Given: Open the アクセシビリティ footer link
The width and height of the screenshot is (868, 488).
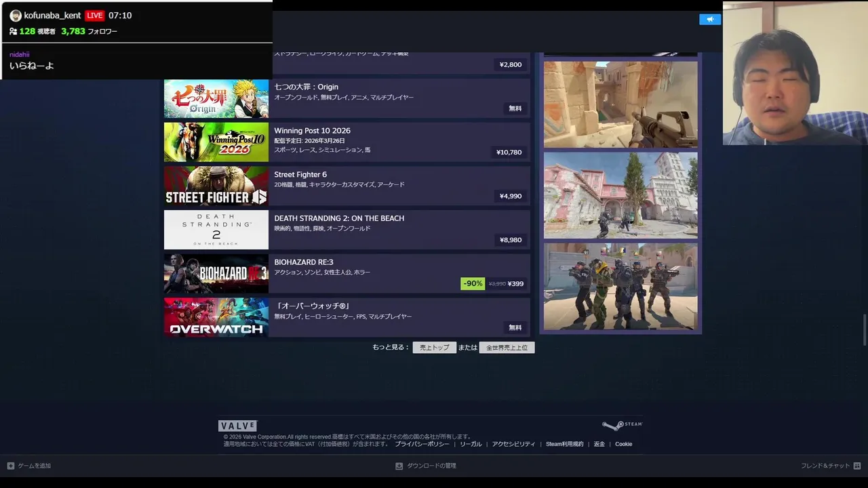Looking at the screenshot, I should coord(513,444).
